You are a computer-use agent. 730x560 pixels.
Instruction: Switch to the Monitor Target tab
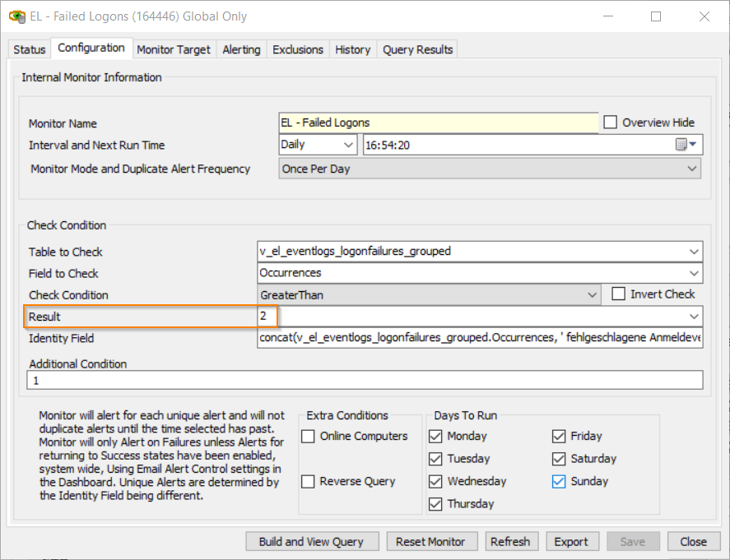pyautogui.click(x=174, y=49)
